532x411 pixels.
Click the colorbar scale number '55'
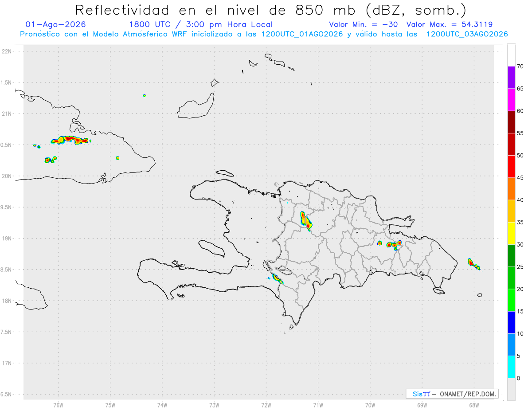(520, 133)
